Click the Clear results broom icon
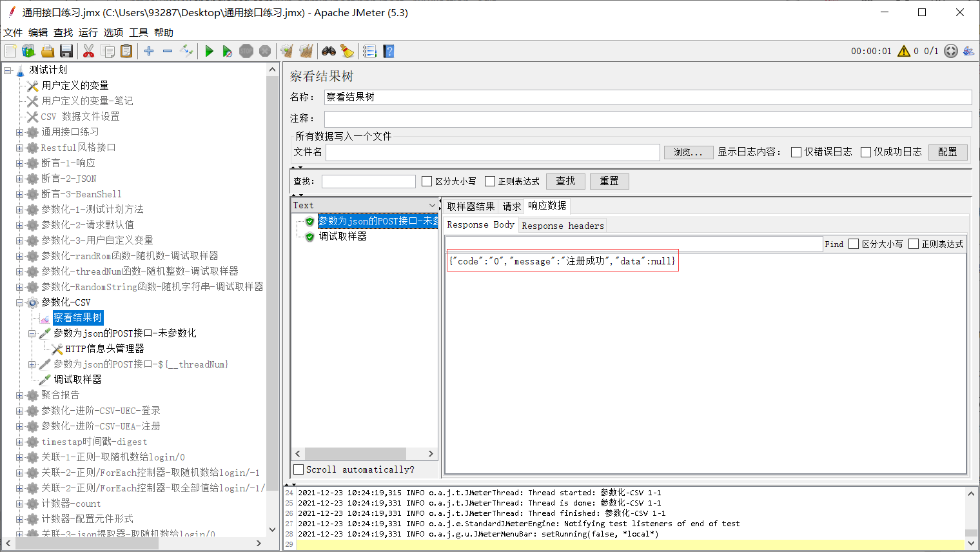Screen dimensions: 980x552 (287, 51)
